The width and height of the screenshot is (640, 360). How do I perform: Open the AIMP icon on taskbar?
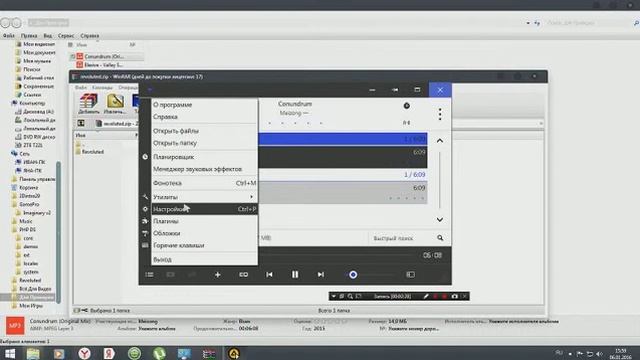pos(233,353)
